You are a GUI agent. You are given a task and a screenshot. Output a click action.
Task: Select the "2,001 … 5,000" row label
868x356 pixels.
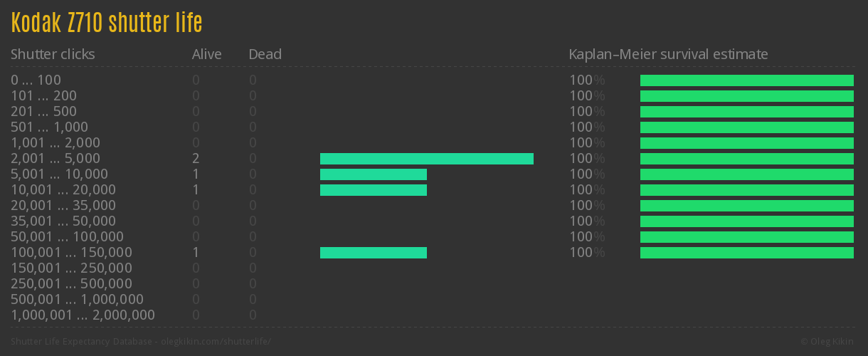point(55,158)
